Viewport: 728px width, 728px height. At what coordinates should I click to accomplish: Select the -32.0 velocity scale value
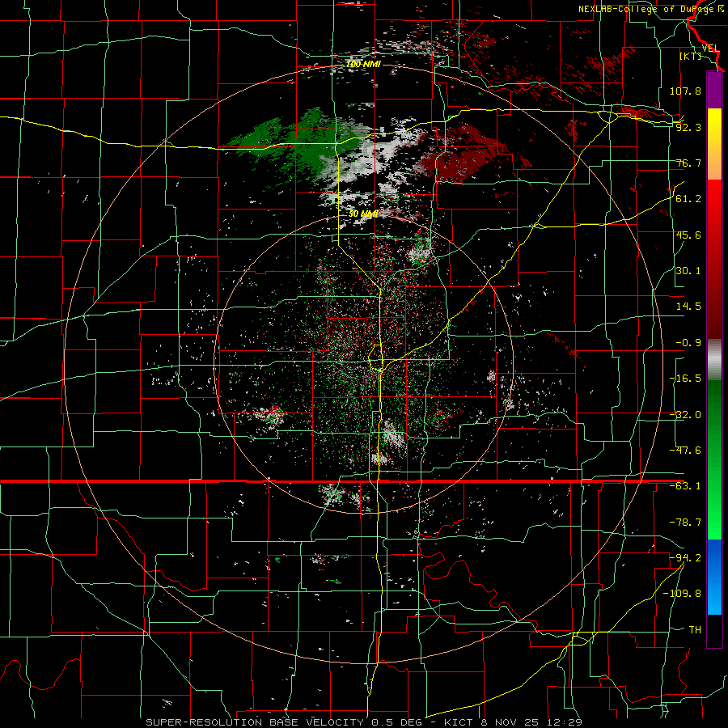coord(685,415)
